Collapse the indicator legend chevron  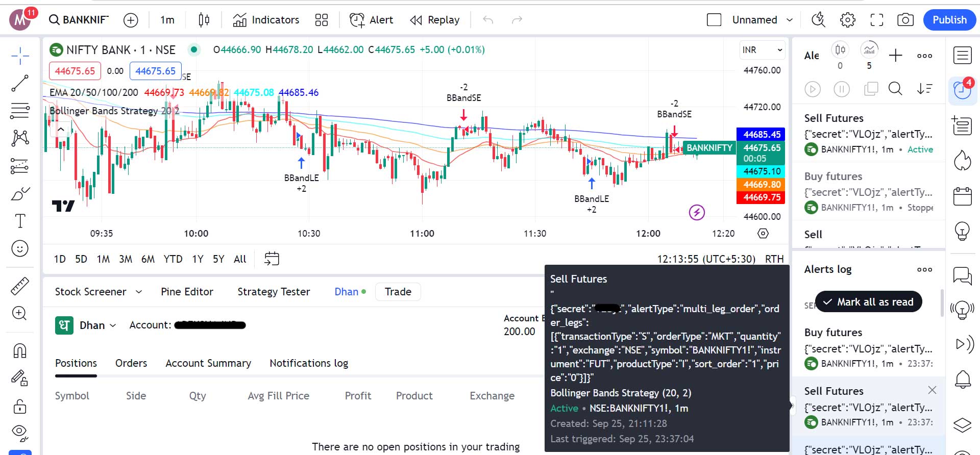point(61,130)
